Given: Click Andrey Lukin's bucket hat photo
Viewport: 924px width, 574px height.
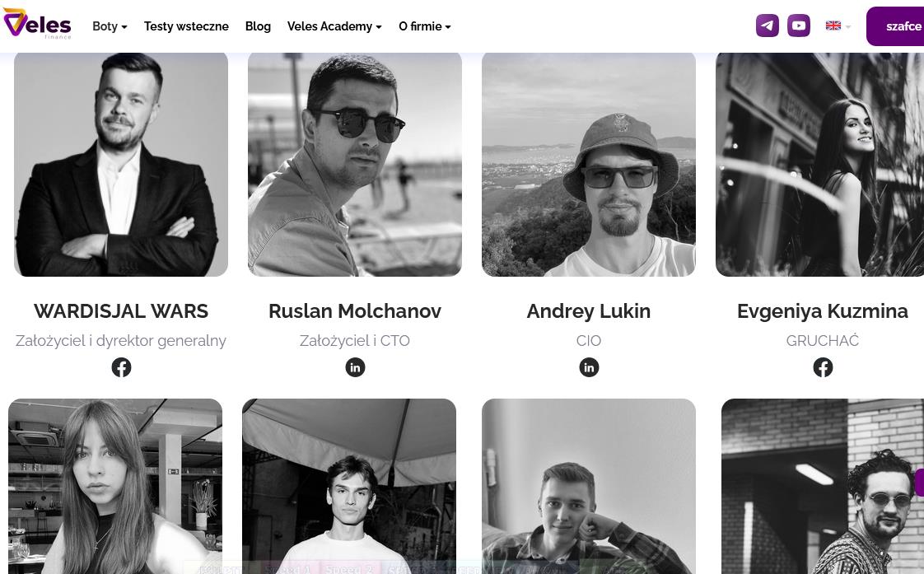Looking at the screenshot, I should click(x=589, y=165).
